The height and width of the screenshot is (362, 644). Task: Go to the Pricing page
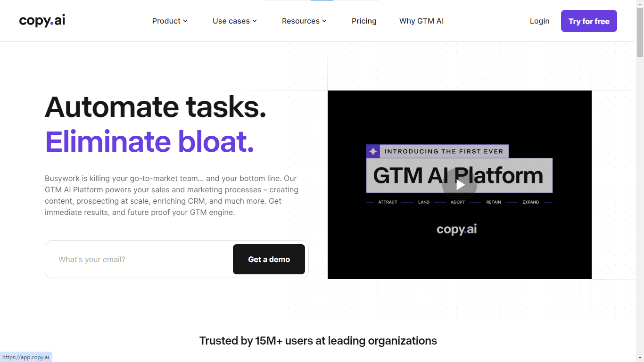point(364,21)
